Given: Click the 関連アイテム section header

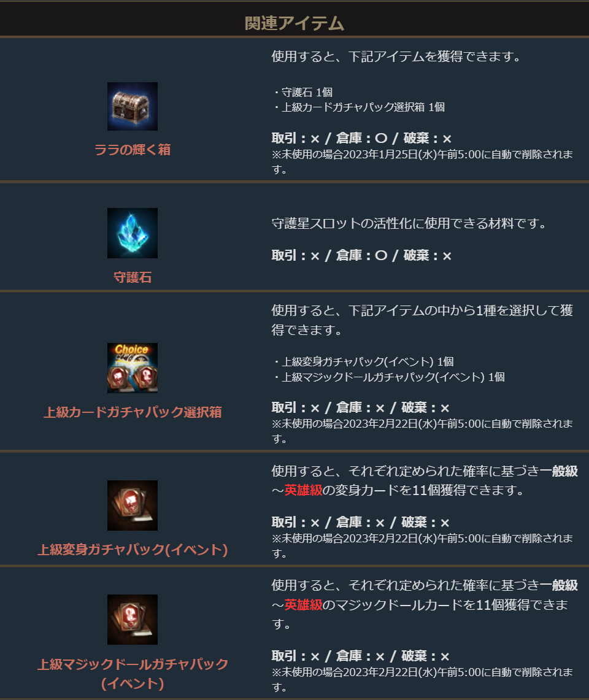Looking at the screenshot, I should (x=294, y=23).
